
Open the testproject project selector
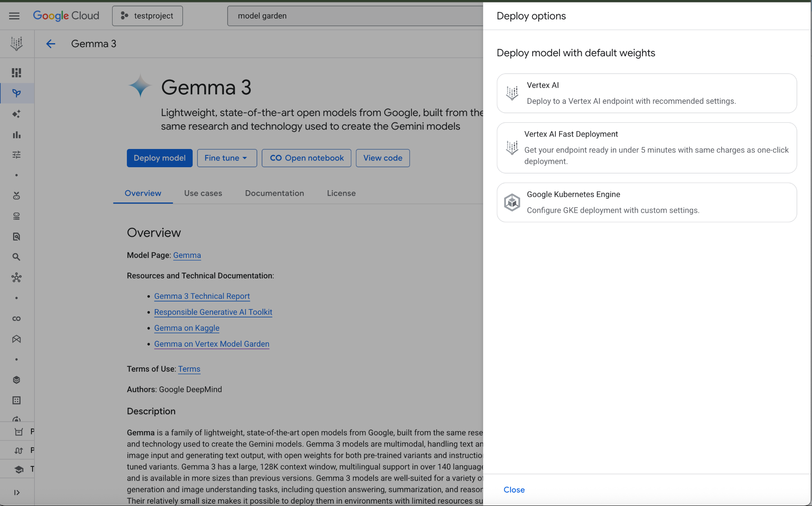[147, 16]
